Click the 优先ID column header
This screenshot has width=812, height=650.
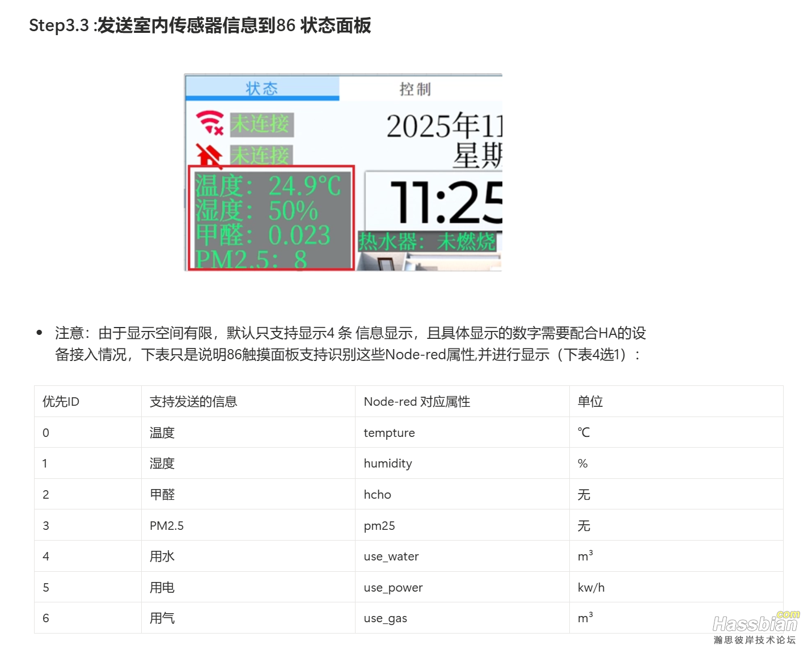88,401
